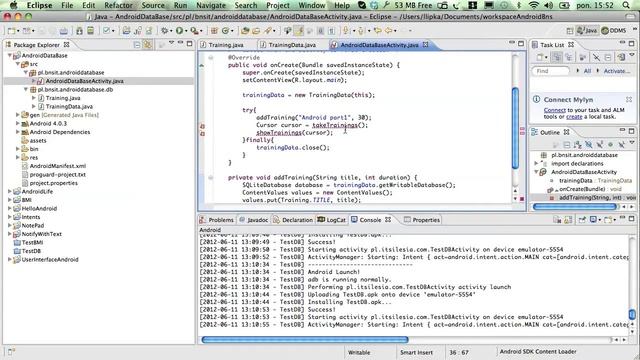Screen dimensions: 640x360
Task: Open the Navigate menu
Action: (211, 5)
